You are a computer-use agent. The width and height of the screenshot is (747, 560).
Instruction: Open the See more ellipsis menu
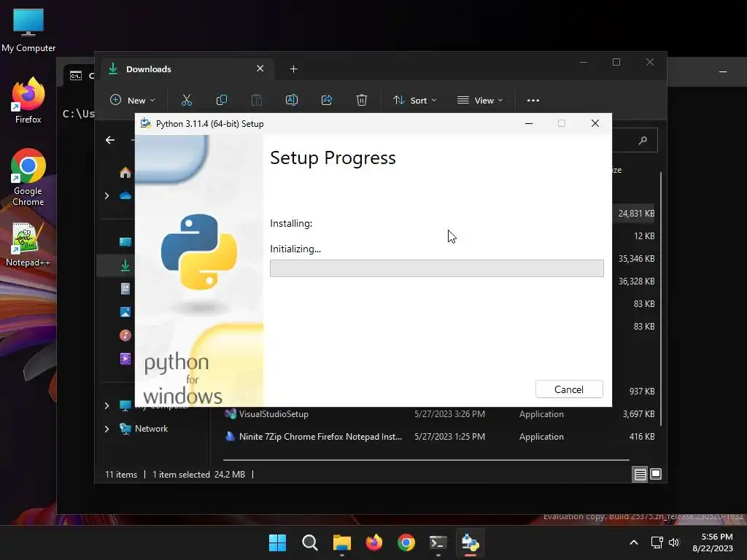[x=533, y=100]
